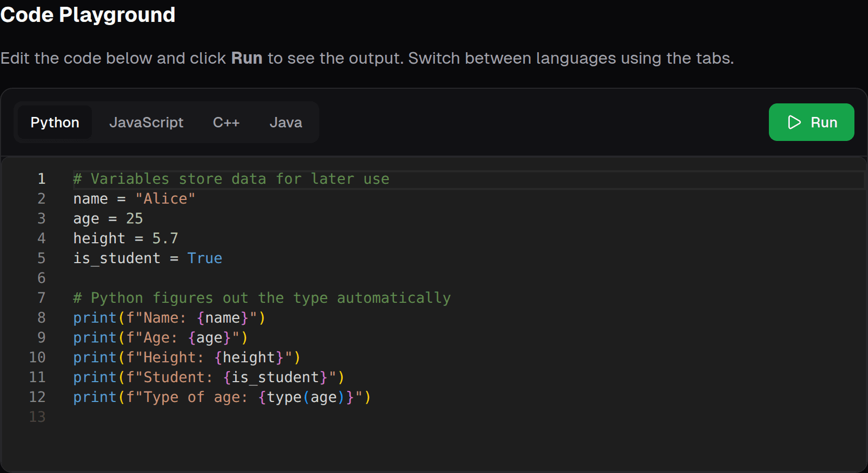
Task: Click the green Run button
Action: point(811,122)
